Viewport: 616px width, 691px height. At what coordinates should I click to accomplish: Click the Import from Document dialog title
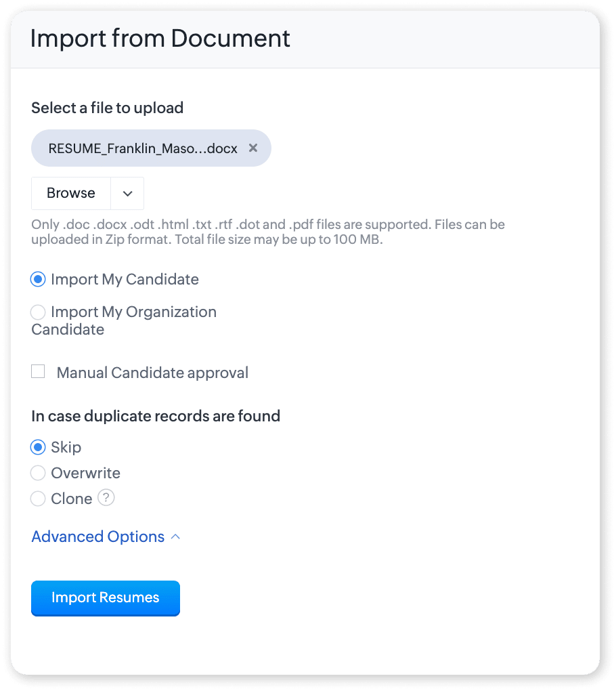pyautogui.click(x=160, y=39)
